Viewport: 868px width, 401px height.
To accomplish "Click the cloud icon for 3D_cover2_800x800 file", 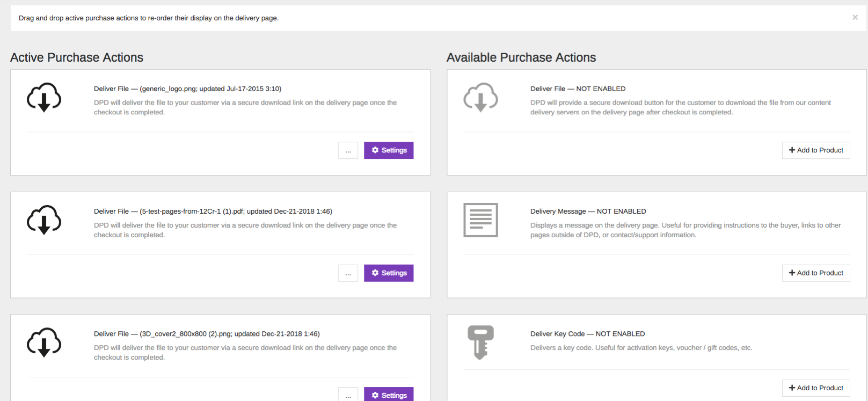I will (x=44, y=342).
